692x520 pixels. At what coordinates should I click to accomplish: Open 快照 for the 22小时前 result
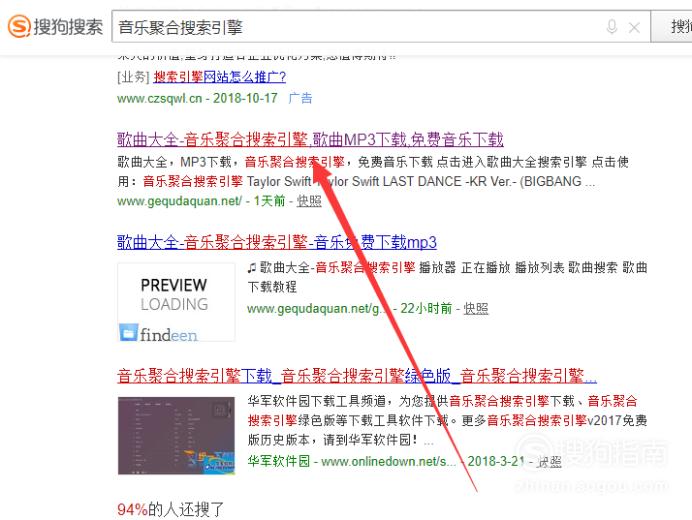(476, 308)
